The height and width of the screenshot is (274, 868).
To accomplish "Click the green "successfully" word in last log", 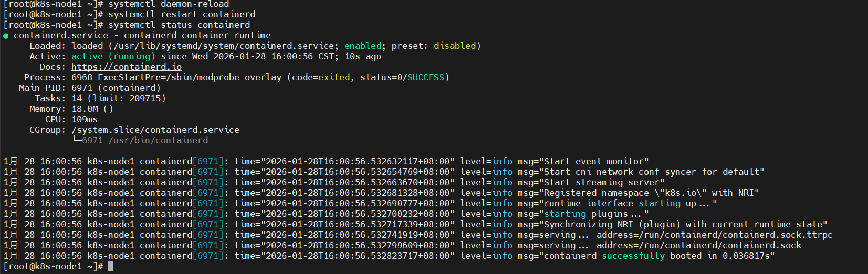I will (x=633, y=256).
